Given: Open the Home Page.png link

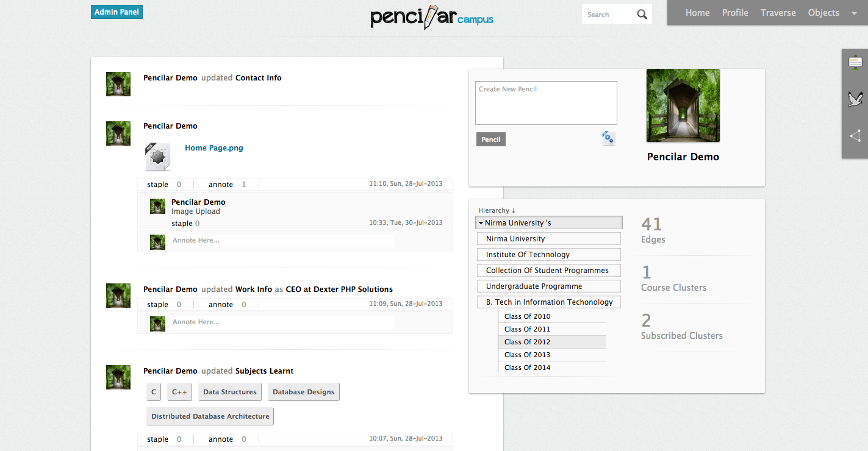Looking at the screenshot, I should pos(213,148).
